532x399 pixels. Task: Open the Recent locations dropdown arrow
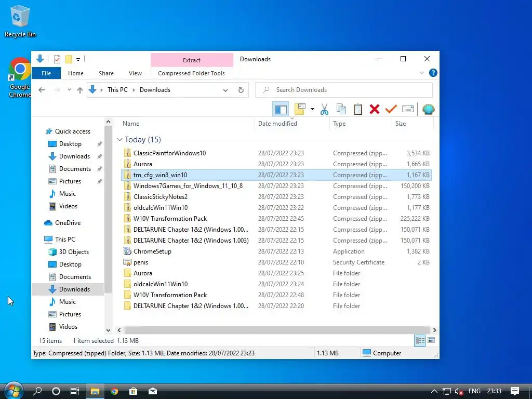pos(69,90)
